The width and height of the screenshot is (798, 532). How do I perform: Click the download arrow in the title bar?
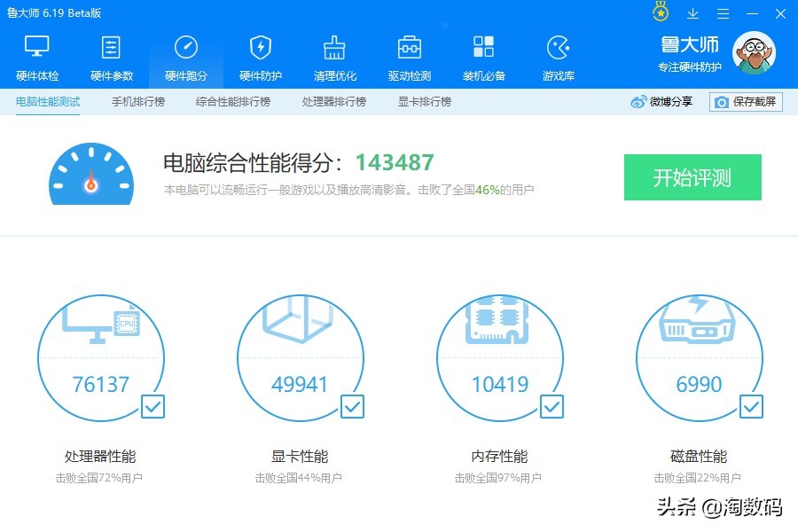tap(692, 13)
